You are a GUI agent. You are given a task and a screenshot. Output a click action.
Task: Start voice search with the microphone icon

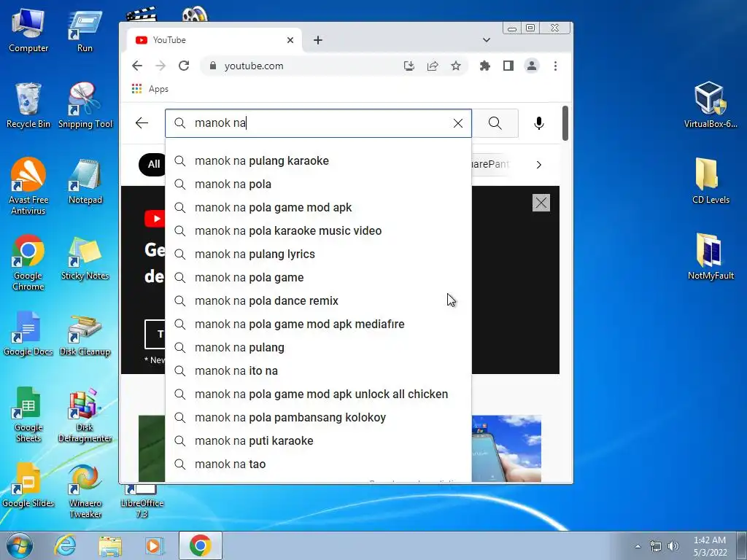(539, 123)
